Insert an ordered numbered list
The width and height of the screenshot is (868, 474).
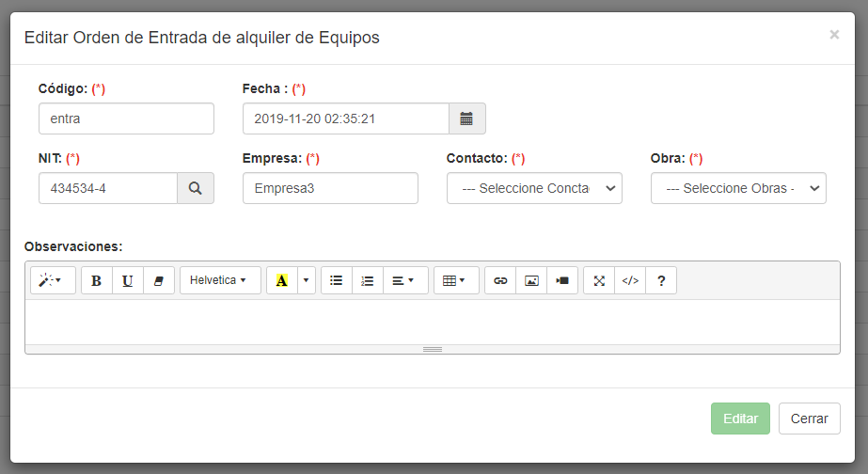[368, 280]
